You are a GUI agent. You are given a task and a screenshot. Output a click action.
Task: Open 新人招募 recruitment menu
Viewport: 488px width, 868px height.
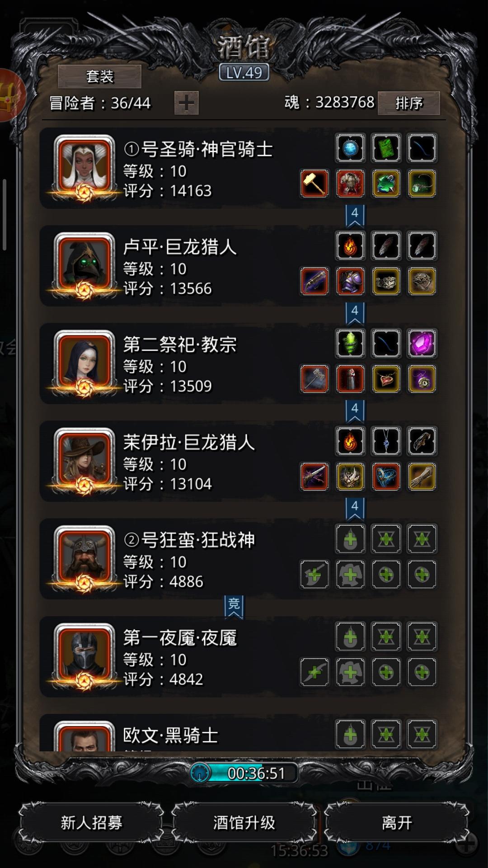point(91,822)
